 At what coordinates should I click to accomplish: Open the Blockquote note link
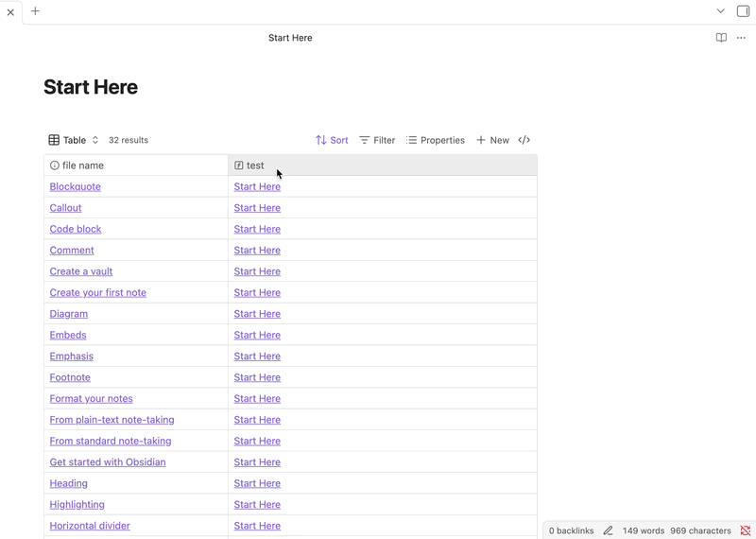coord(75,186)
